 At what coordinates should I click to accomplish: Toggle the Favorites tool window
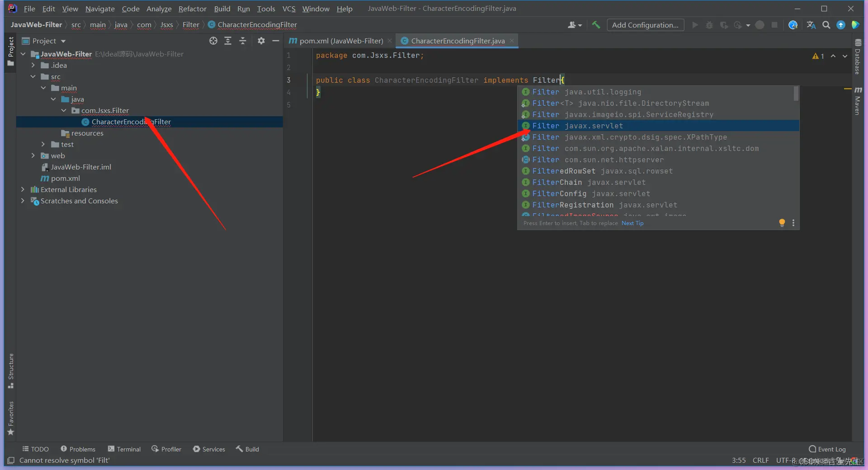[x=11, y=418]
